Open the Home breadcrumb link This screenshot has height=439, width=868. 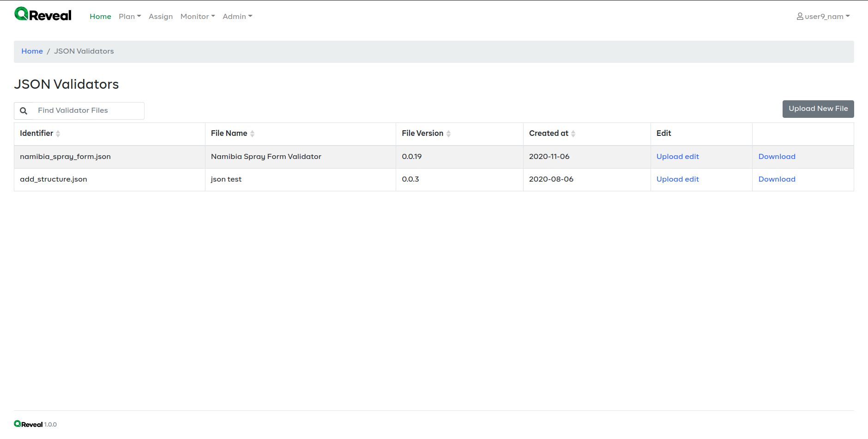pos(32,51)
